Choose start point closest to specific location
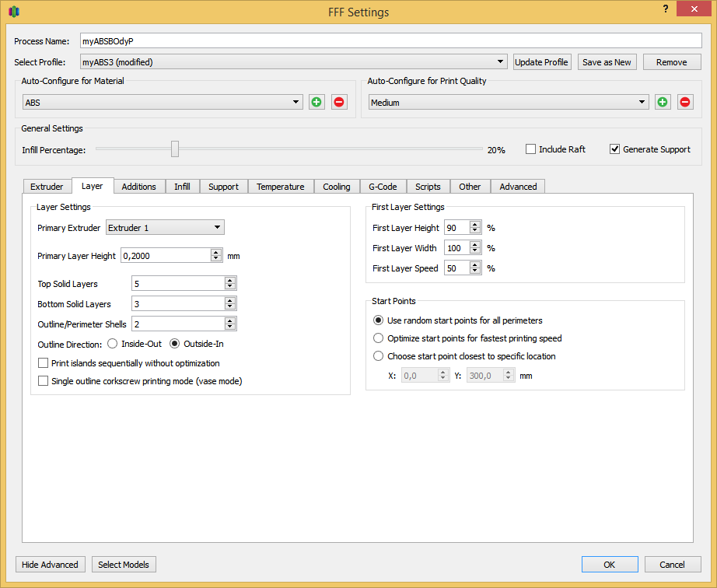The image size is (717, 588). pyautogui.click(x=378, y=355)
